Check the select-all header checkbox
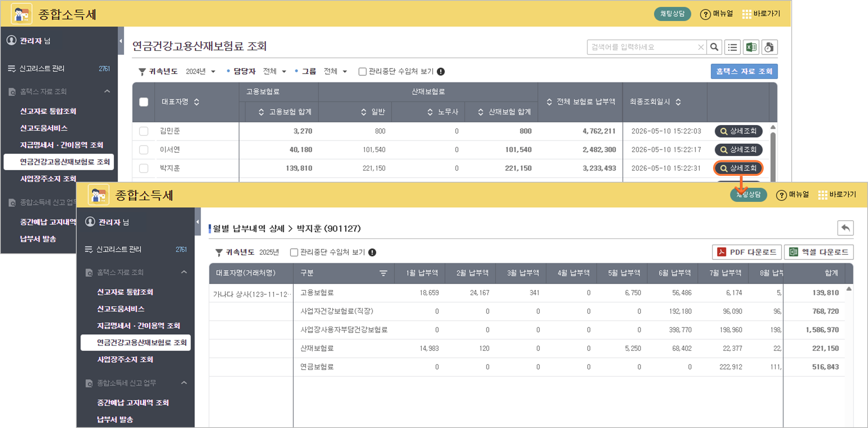Screen dimensions: 868x428 [x=144, y=102]
